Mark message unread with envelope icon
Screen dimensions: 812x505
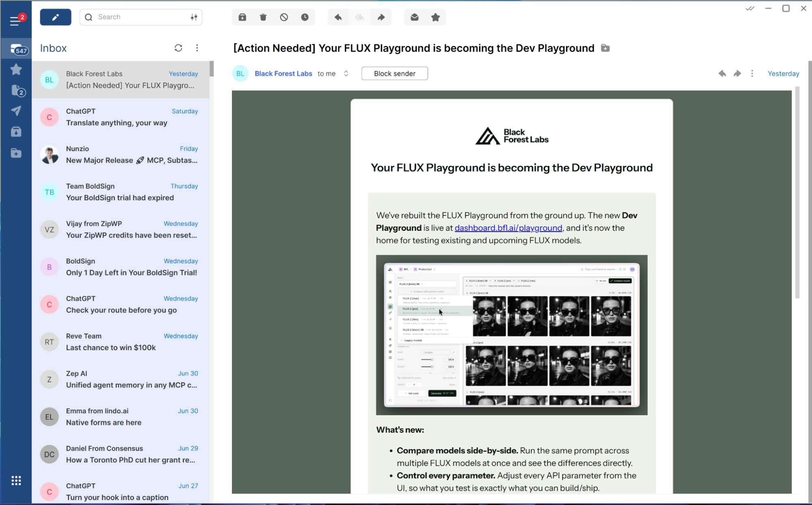414,17
